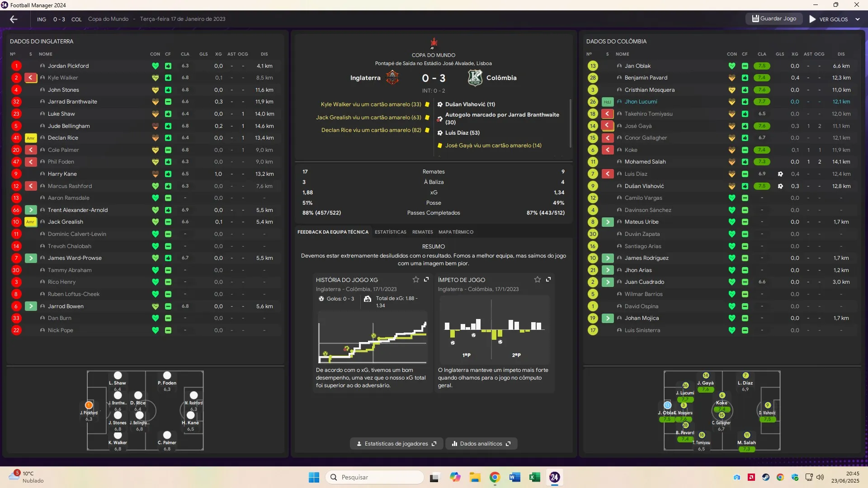Image resolution: width=868 pixels, height=488 pixels.
Task: Click Colômbia team crest
Action: (x=475, y=78)
